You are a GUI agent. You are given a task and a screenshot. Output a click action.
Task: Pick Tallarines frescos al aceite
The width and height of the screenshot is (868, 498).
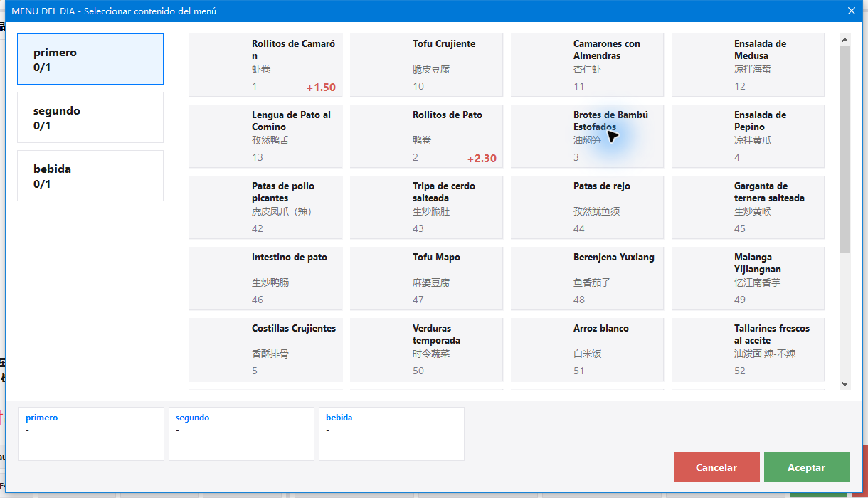point(748,349)
